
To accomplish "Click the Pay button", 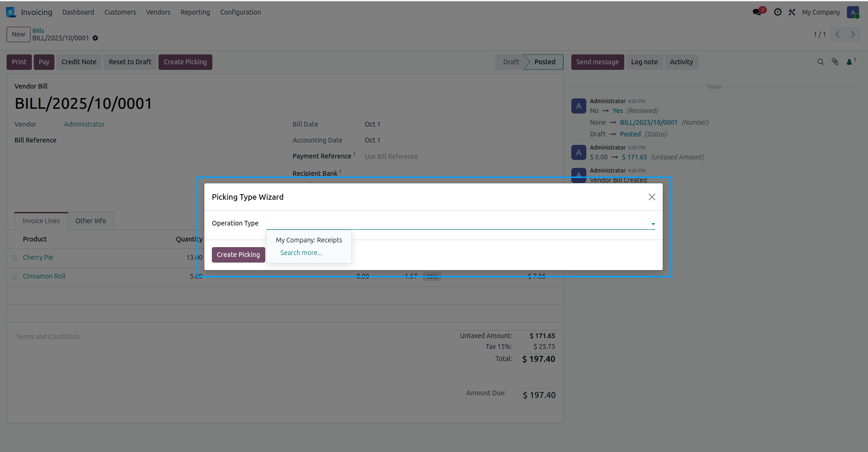I will [44, 62].
